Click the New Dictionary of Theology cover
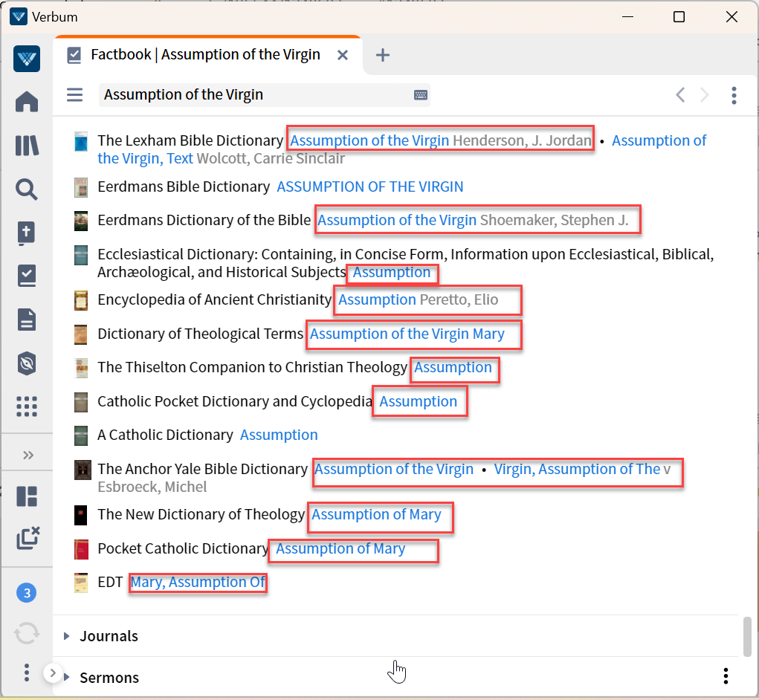This screenshot has width=759, height=700. tap(80, 515)
